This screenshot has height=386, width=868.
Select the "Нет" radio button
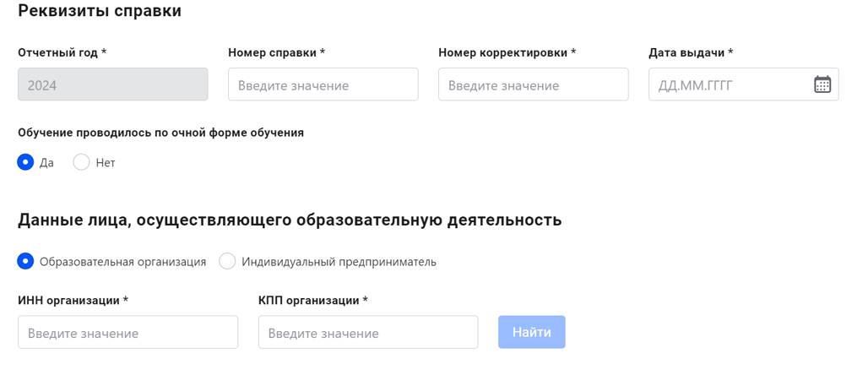(81, 162)
